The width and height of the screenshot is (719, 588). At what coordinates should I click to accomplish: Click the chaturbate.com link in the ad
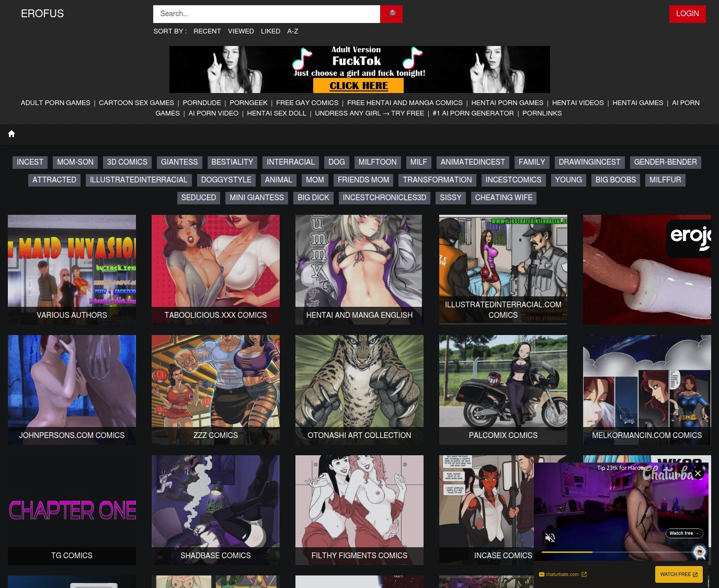point(562,574)
